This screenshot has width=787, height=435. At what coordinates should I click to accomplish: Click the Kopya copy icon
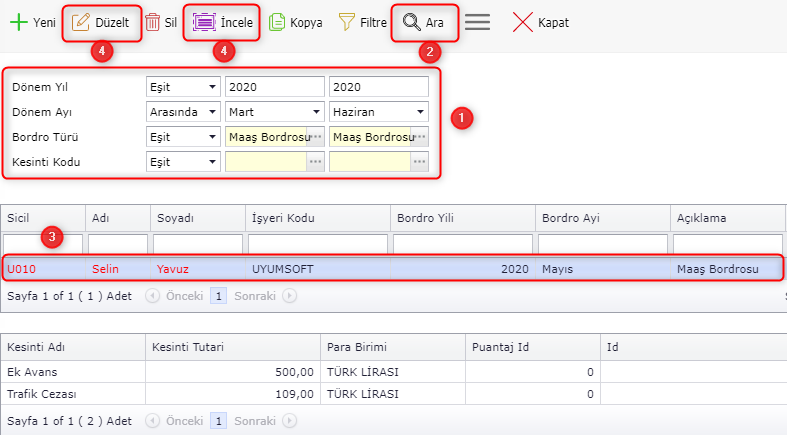[x=277, y=22]
